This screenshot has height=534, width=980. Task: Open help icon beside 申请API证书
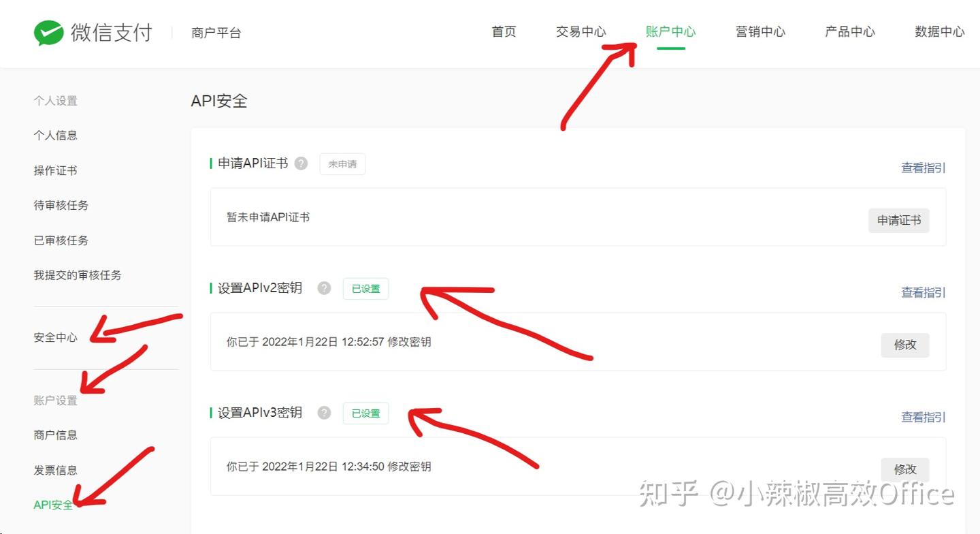click(x=301, y=163)
